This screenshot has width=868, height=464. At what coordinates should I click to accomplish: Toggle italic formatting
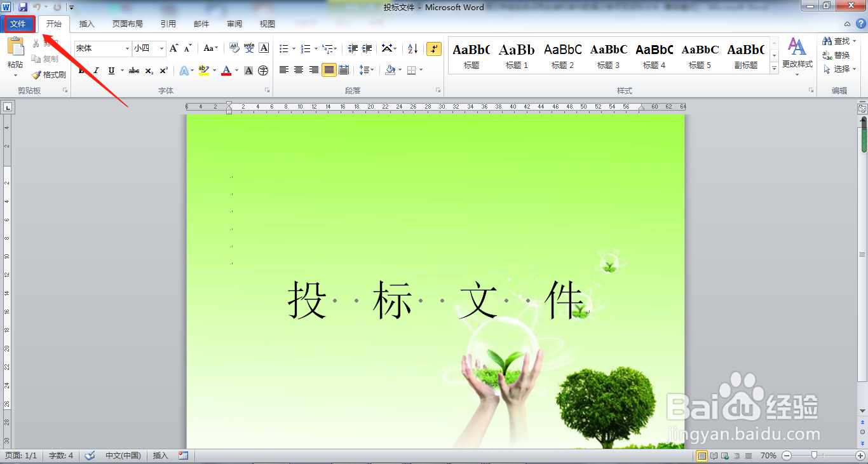97,70
